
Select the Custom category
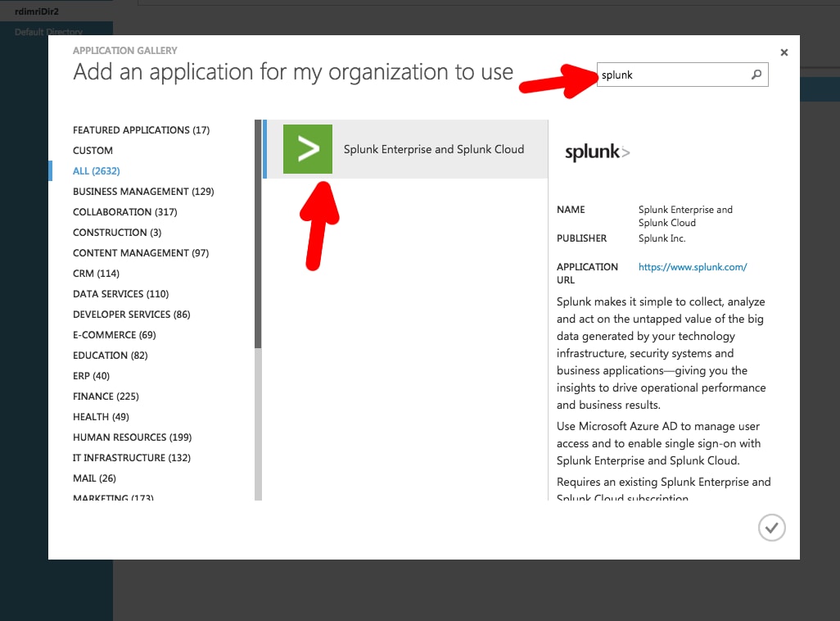click(x=93, y=151)
